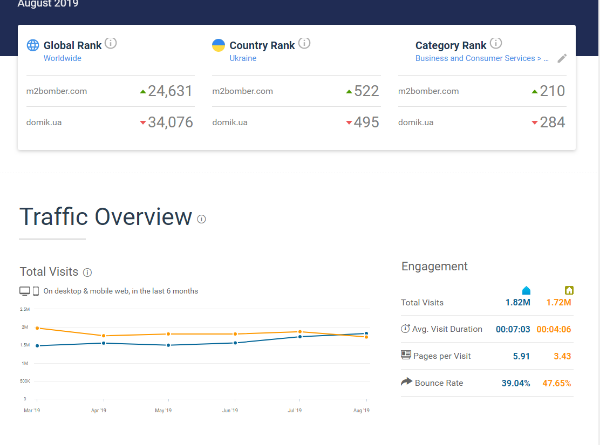Open the Ukraine link under Country Rank

coord(243,58)
